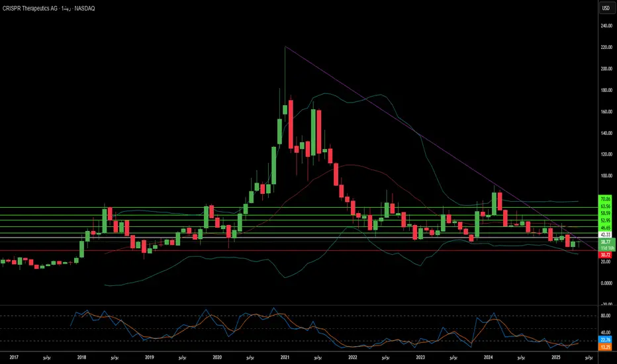Click the current price 38.77 label
Screen dimensions: 617x364
[x=606, y=242]
